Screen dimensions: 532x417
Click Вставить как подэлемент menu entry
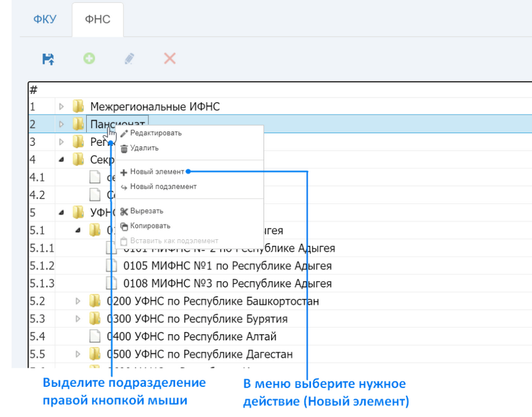click(174, 241)
